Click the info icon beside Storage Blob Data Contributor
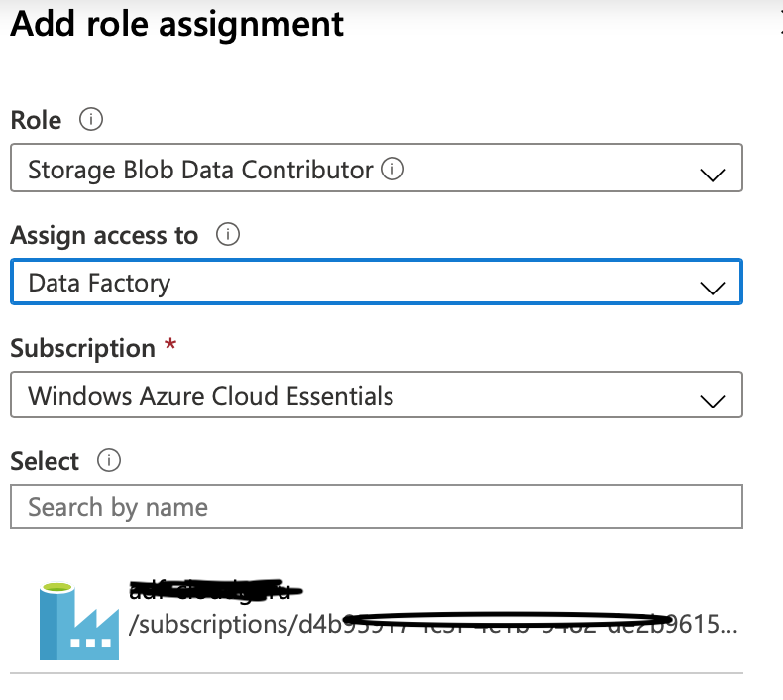Viewport: 783px width, 700px height. click(x=392, y=169)
